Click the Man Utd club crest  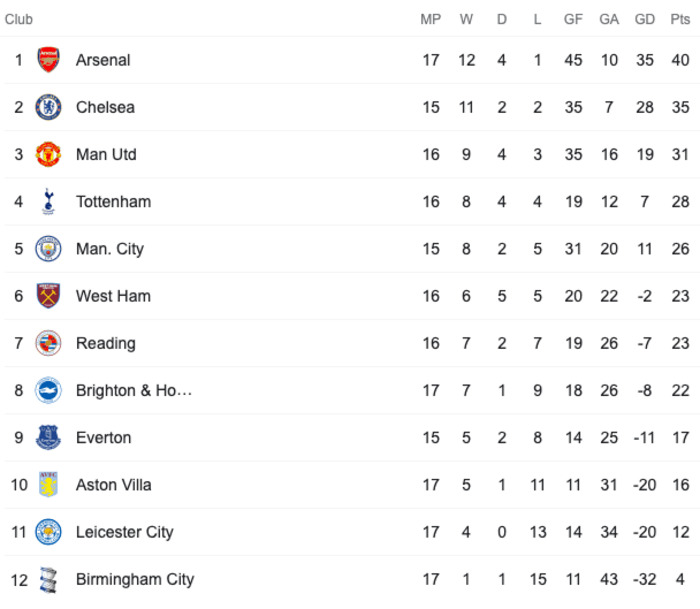click(48, 154)
